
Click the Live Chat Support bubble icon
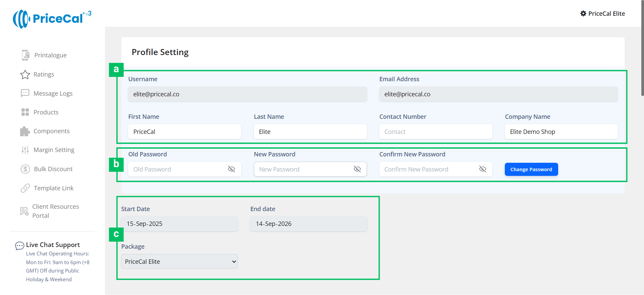19,246
